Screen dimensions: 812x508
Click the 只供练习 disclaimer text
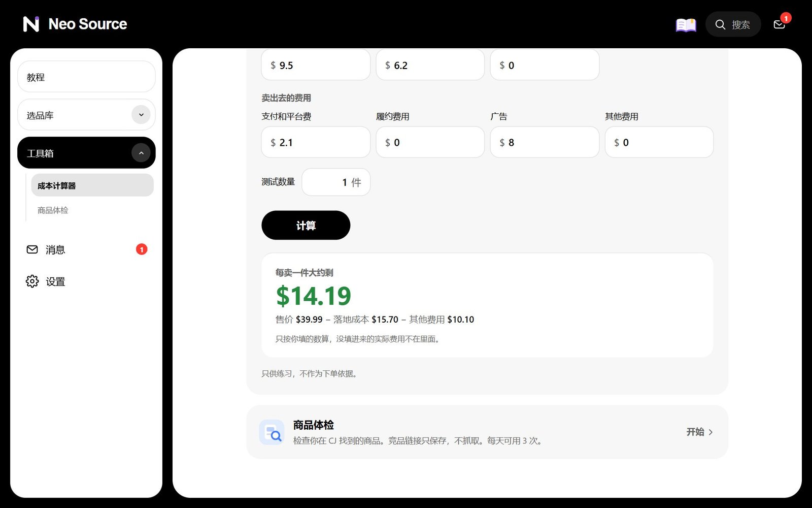click(x=311, y=374)
